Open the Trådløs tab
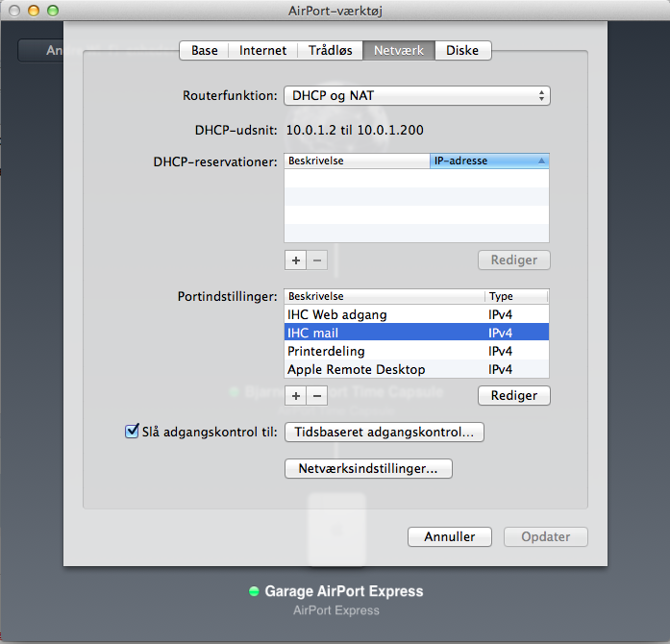 [329, 51]
